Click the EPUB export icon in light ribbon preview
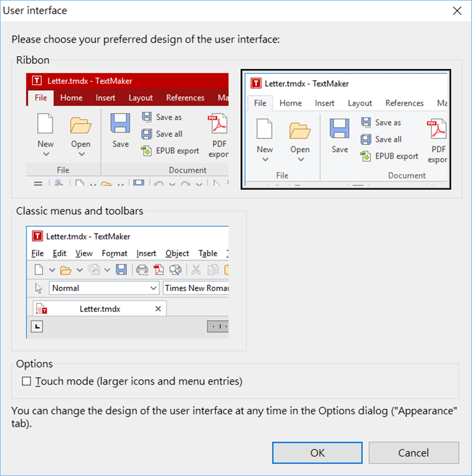The width and height of the screenshot is (472, 476). [366, 156]
